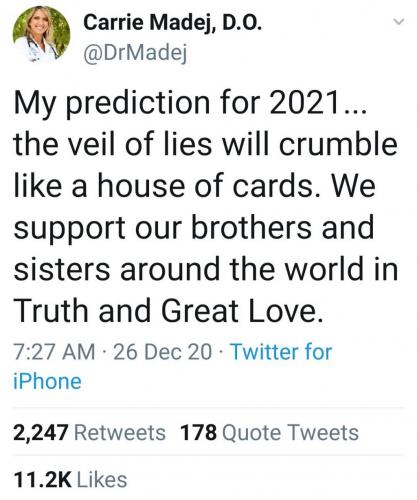Click the 11.2K like count number
Image resolution: width=417 pixels, height=500 pixels.
pos(43,480)
